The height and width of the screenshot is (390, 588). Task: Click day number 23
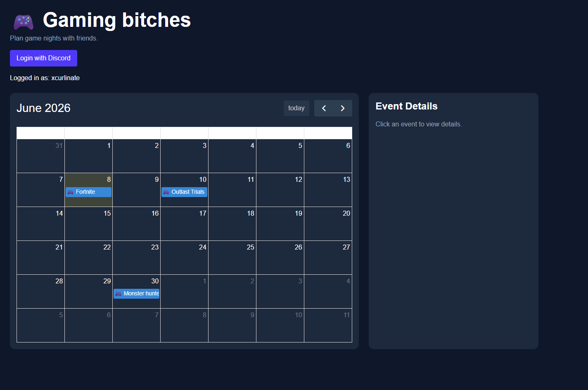pyautogui.click(x=155, y=247)
